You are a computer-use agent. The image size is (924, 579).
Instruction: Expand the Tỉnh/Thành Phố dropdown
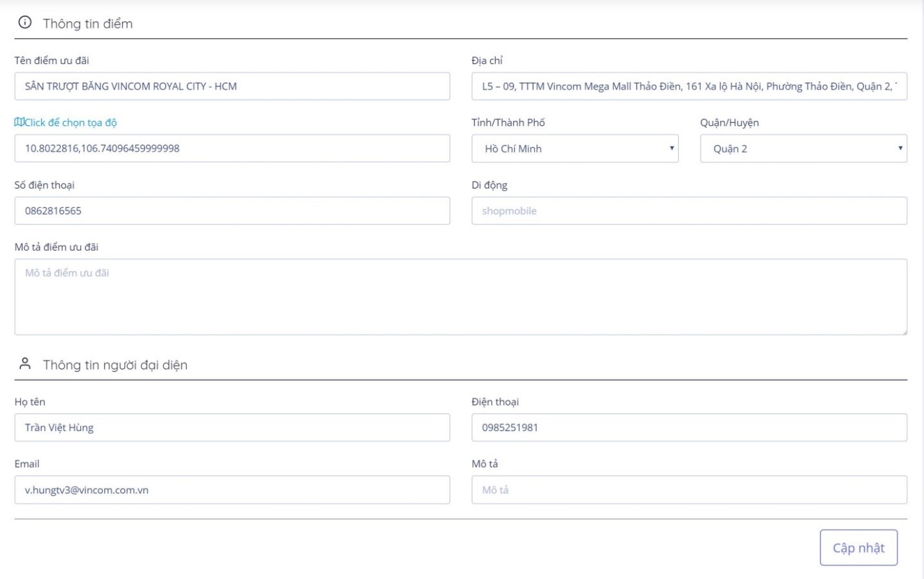574,149
